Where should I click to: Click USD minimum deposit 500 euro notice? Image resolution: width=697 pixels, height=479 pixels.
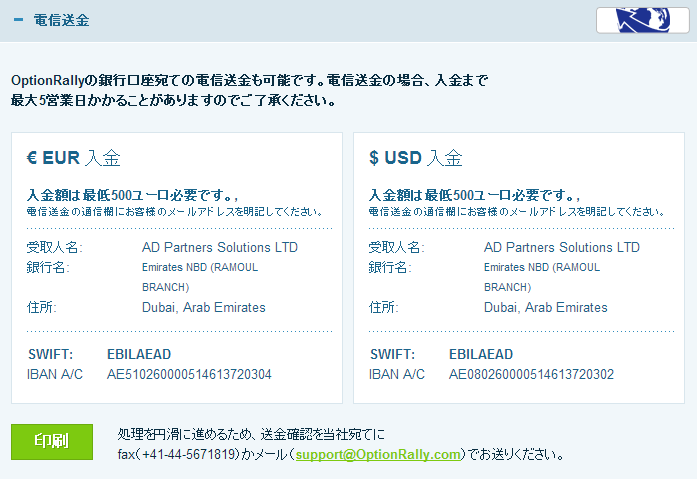click(x=474, y=195)
